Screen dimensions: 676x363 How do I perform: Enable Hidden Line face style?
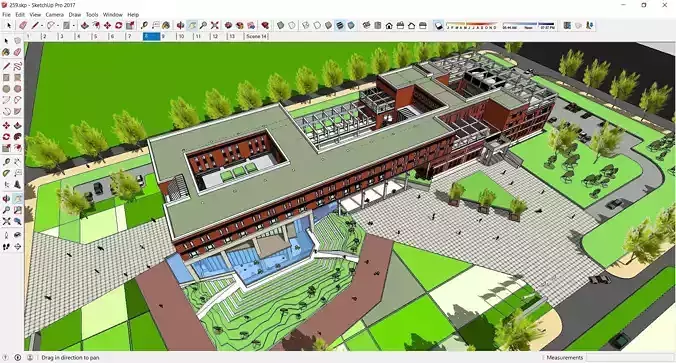[x=317, y=25]
